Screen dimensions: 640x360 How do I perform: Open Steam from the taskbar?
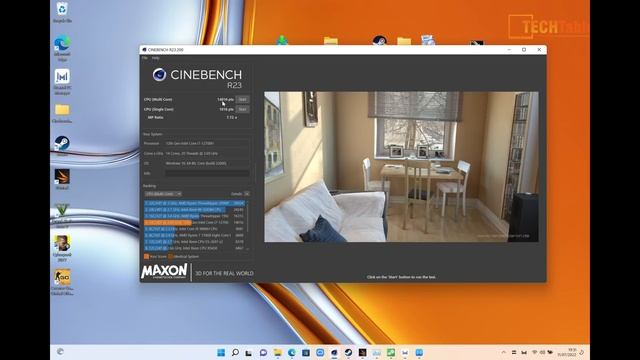pyautogui.click(x=348, y=352)
